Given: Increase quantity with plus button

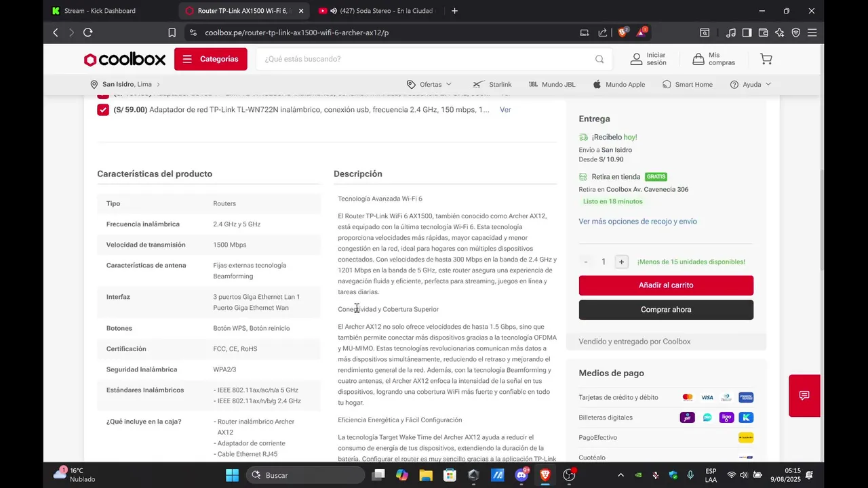Looking at the screenshot, I should 621,262.
